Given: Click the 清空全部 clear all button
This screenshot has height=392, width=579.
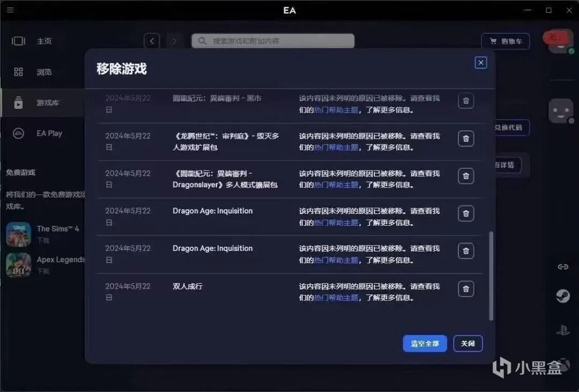Looking at the screenshot, I should tap(425, 344).
